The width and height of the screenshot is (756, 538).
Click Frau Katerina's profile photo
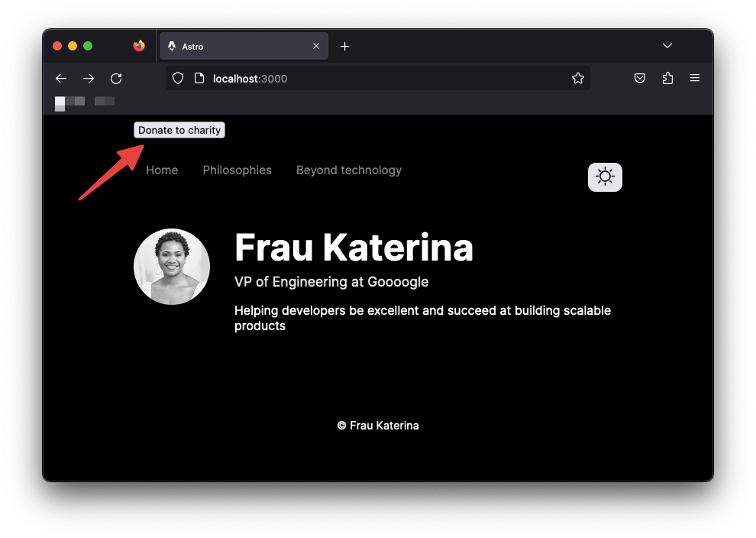[172, 267]
